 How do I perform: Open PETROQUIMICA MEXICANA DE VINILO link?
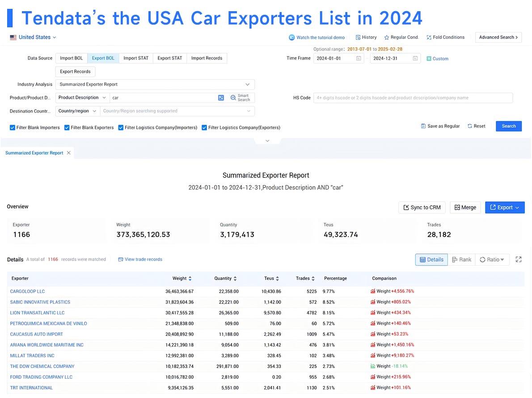49,324
